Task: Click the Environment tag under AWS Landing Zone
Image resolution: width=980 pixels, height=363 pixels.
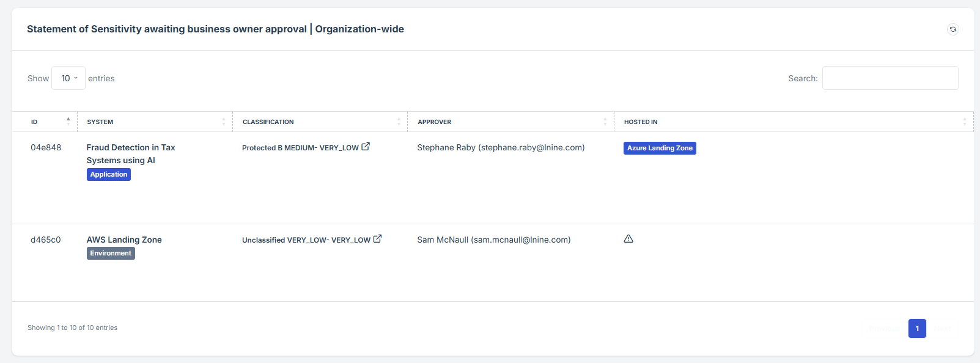Action: tap(111, 253)
